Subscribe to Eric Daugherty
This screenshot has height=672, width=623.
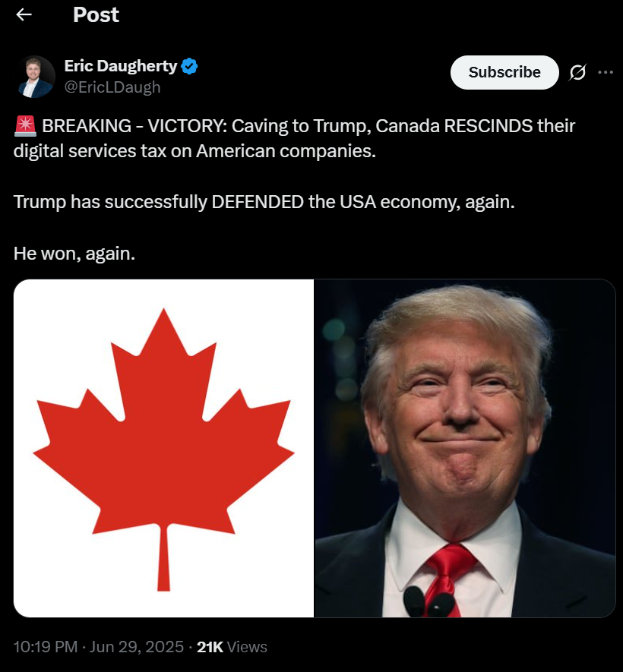[504, 72]
